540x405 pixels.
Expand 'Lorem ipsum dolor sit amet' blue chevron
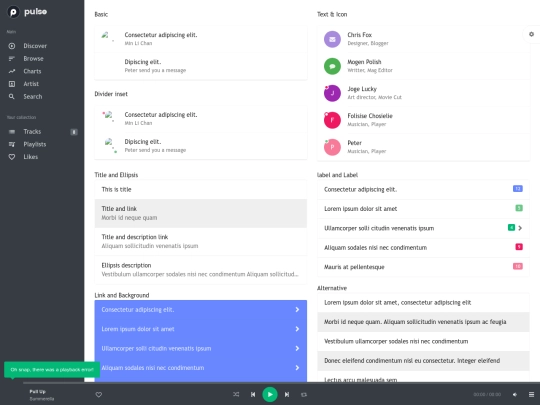pos(297,329)
